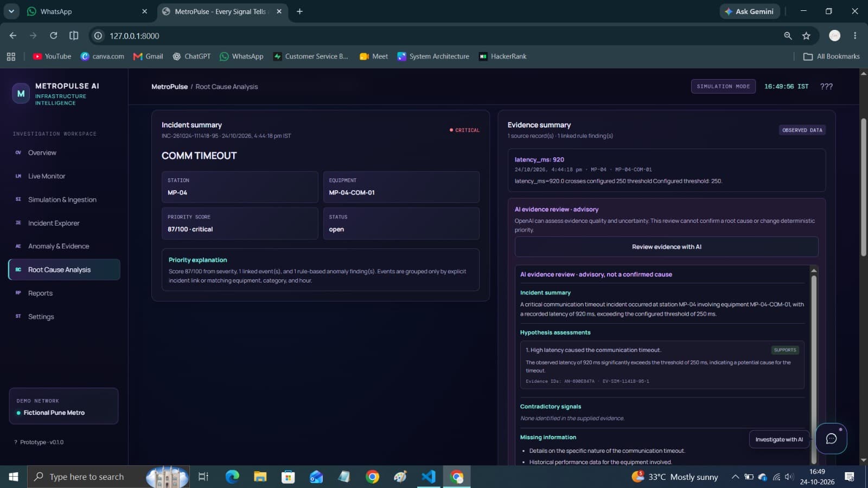Toggle the side panel icon near reload
This screenshot has height=488, width=868.
(x=74, y=36)
